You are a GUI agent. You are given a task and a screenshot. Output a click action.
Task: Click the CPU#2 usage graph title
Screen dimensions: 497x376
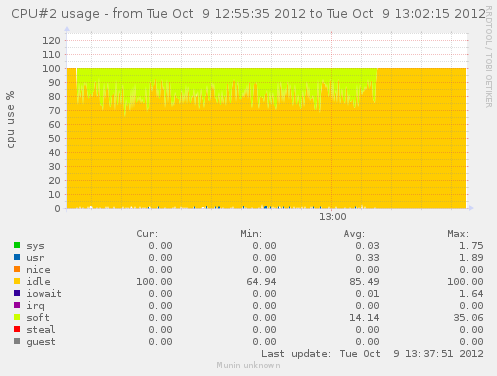click(248, 14)
